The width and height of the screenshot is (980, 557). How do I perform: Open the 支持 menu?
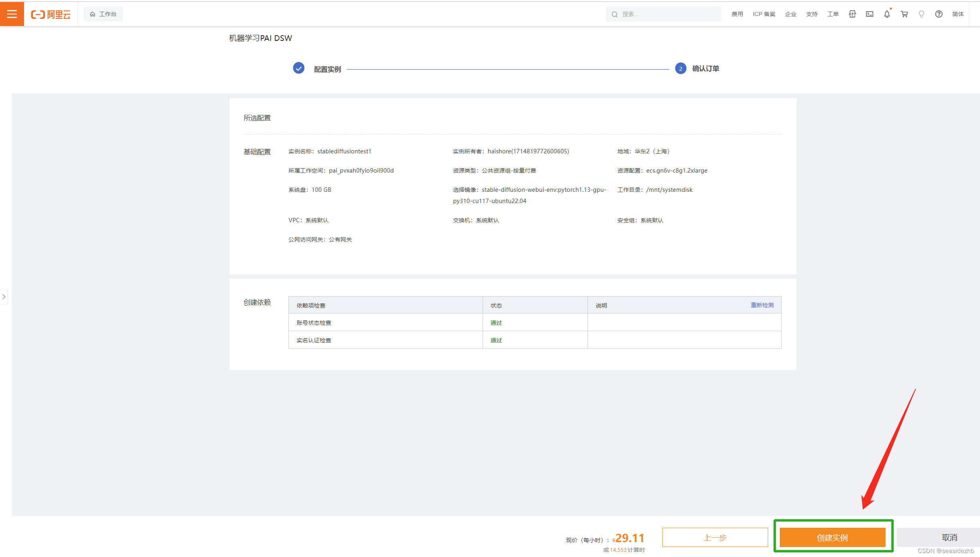[x=811, y=14]
